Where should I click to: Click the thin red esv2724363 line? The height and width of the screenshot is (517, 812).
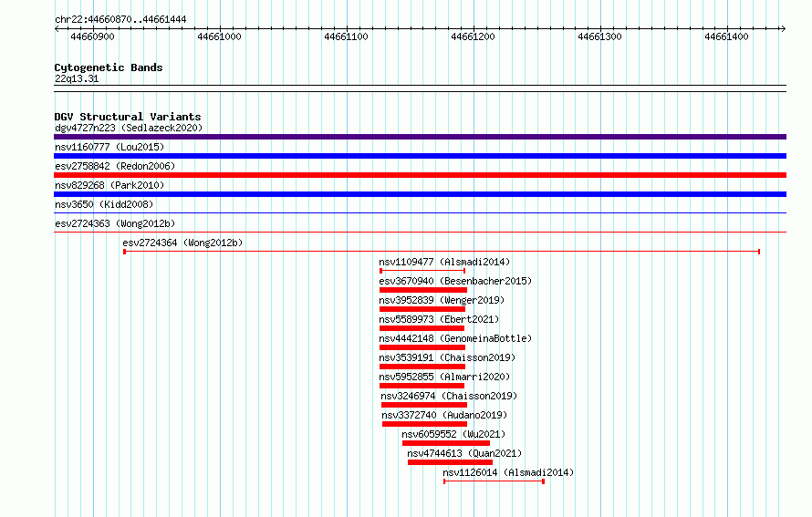point(420,232)
